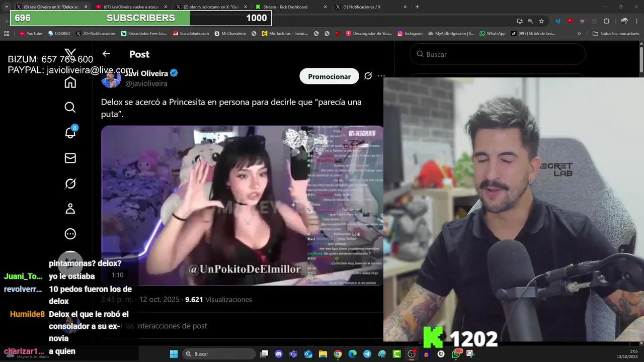Click the Chrome install app icon in address bar
Viewport: 644px width, 362px height.
[520, 21]
